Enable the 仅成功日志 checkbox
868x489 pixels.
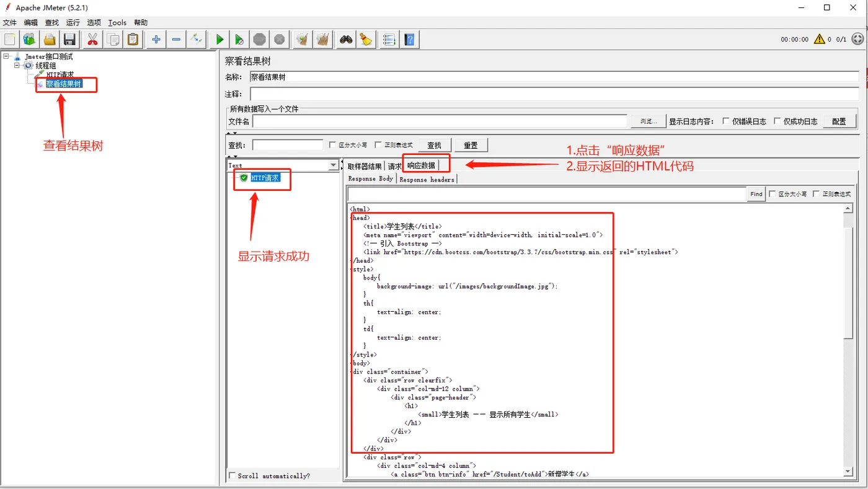coord(777,121)
